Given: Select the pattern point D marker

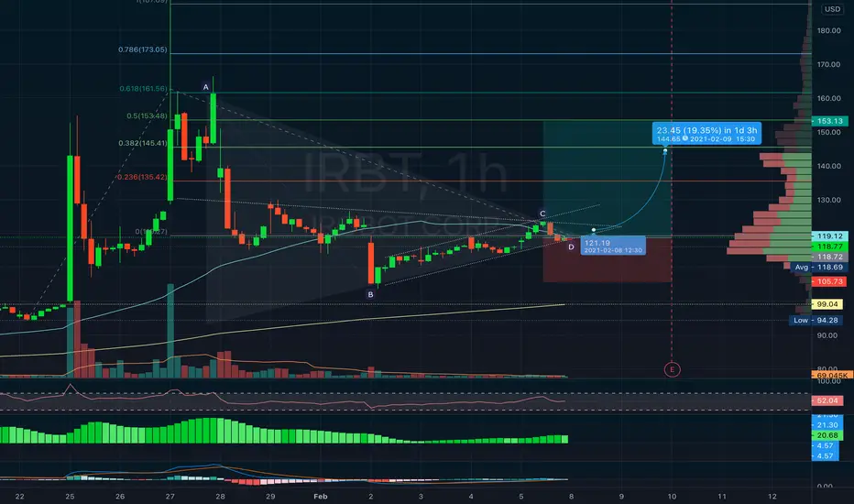Looking at the screenshot, I should click(x=571, y=247).
